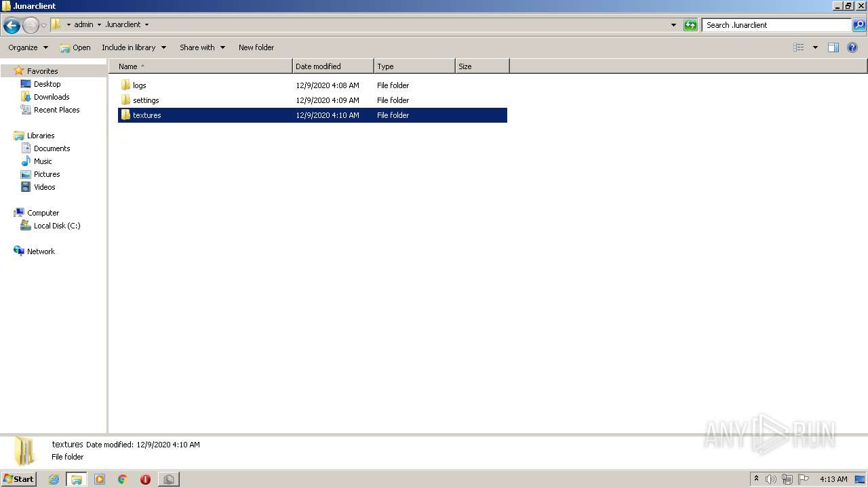Open Favorites in the navigation pane

coord(42,71)
